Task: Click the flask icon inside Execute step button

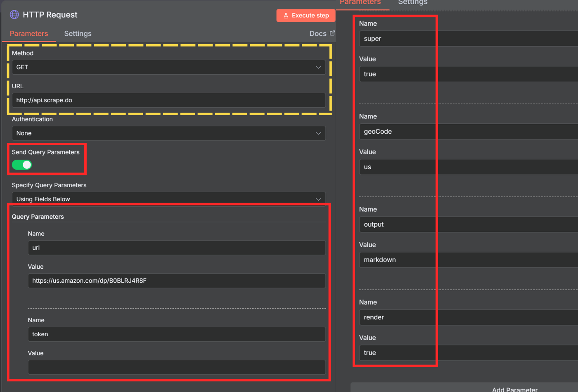Action: point(286,15)
